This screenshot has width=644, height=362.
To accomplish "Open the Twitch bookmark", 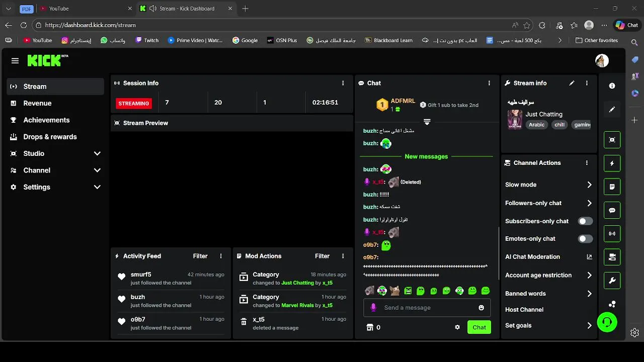I will coord(146,40).
